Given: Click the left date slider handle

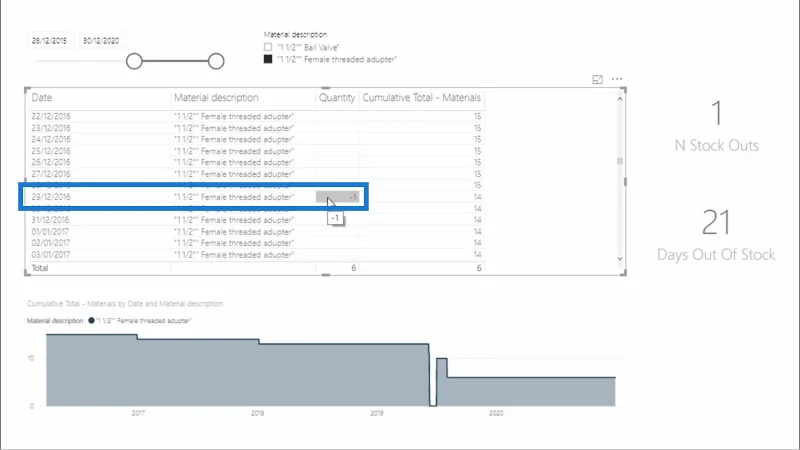Looking at the screenshot, I should 134,61.
